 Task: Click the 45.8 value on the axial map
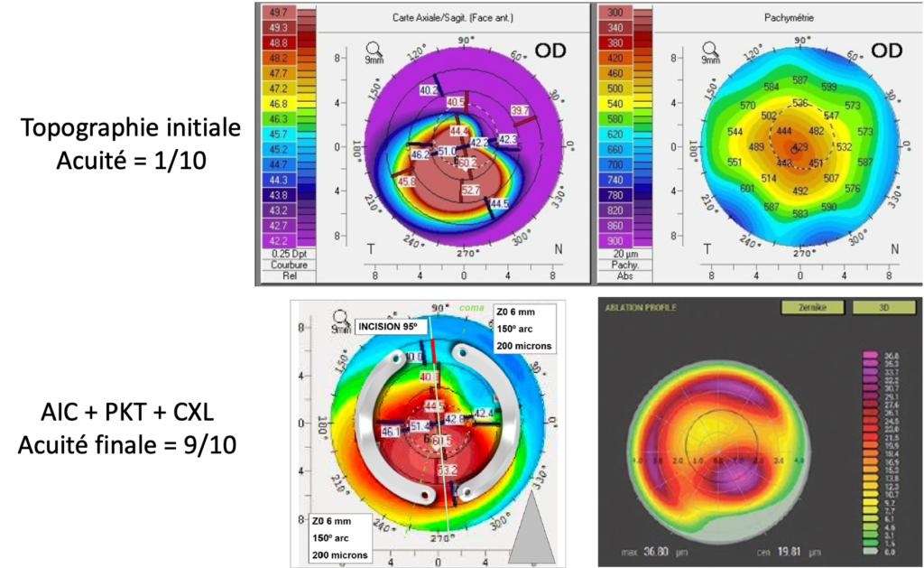coord(406,182)
